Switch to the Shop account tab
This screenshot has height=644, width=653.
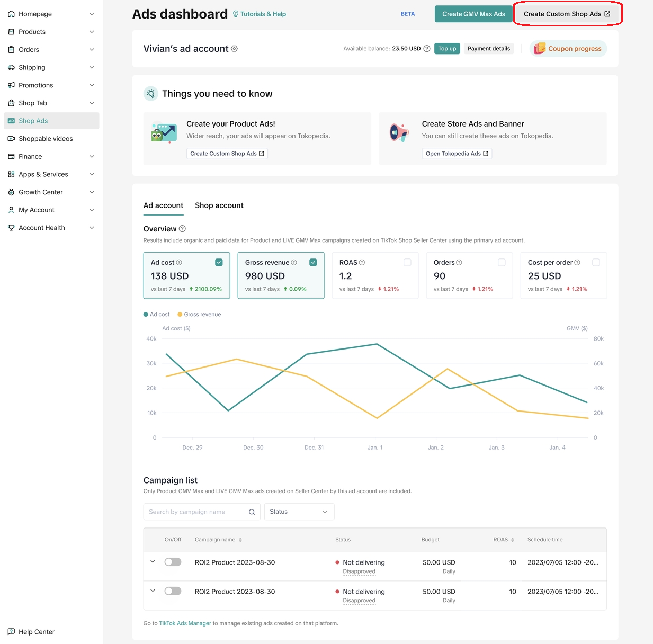tap(219, 205)
